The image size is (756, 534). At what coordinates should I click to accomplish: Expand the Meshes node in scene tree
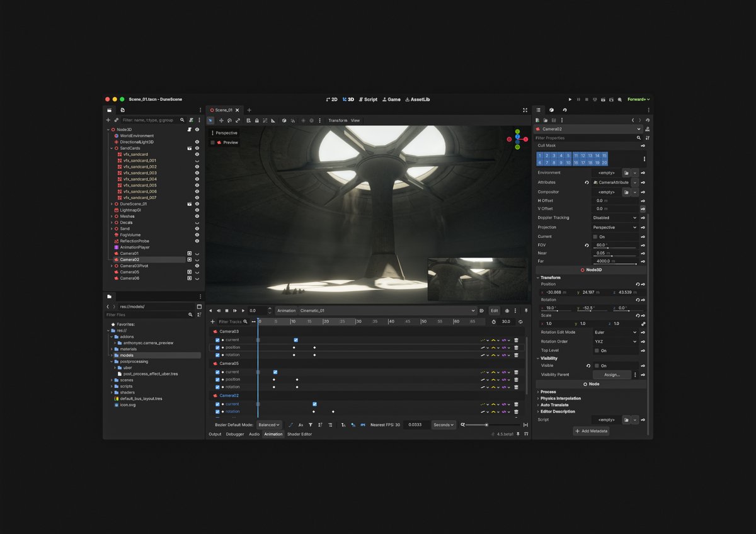click(112, 217)
